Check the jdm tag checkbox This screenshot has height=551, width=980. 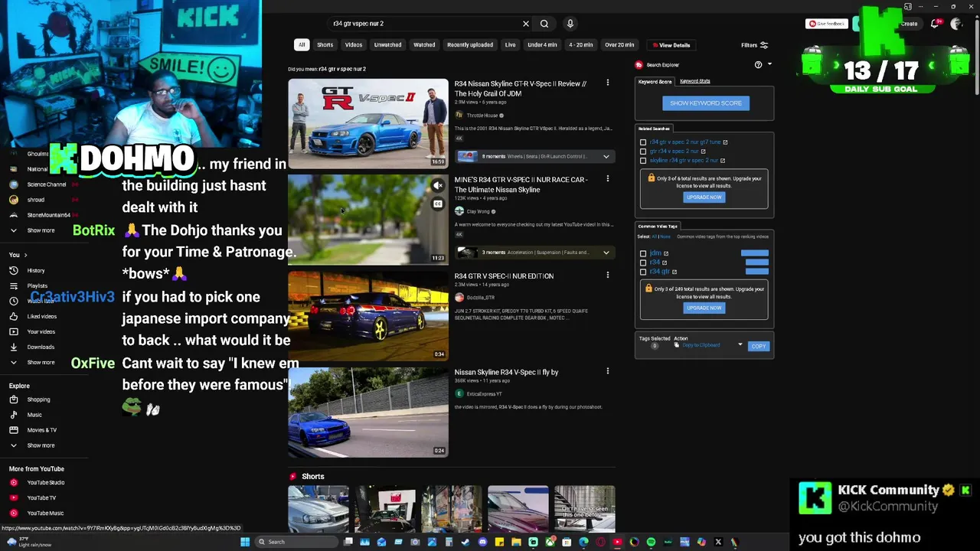tap(643, 253)
